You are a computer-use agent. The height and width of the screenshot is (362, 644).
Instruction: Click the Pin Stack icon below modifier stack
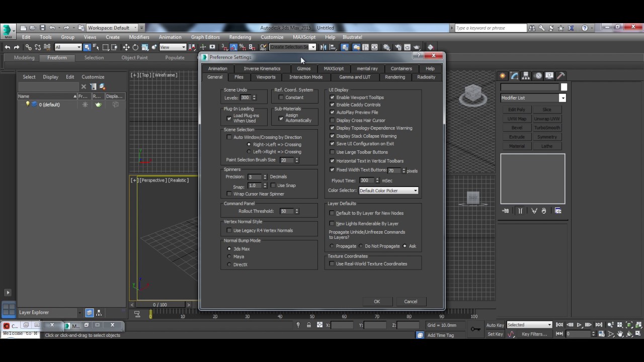pos(506,211)
